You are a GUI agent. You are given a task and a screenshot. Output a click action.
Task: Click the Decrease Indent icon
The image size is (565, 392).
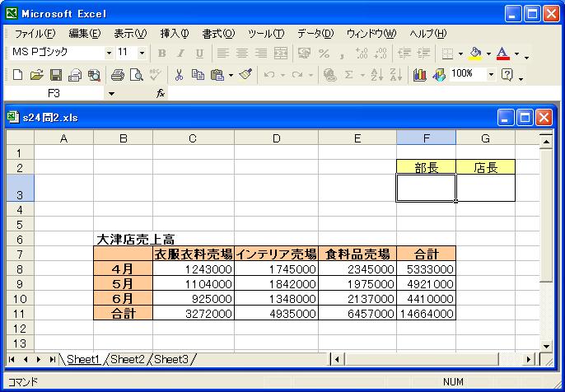point(404,54)
